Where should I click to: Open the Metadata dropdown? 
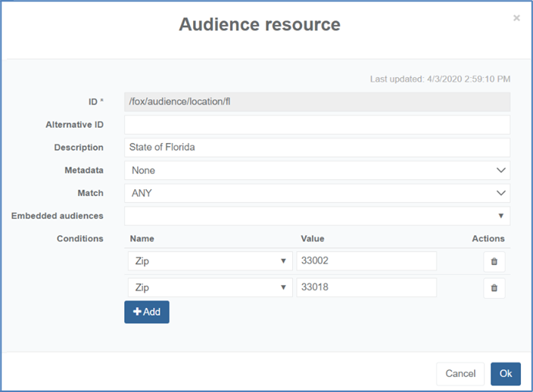click(x=316, y=170)
